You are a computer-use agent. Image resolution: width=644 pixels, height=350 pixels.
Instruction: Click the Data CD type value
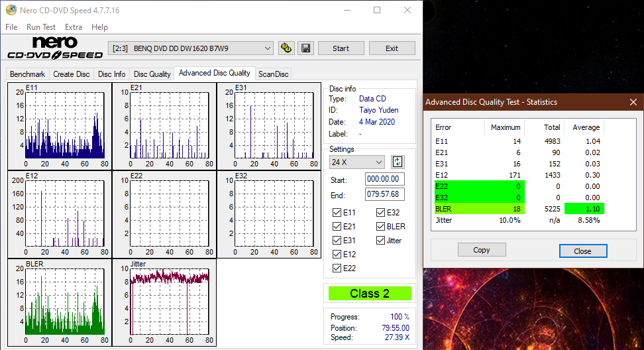point(372,99)
